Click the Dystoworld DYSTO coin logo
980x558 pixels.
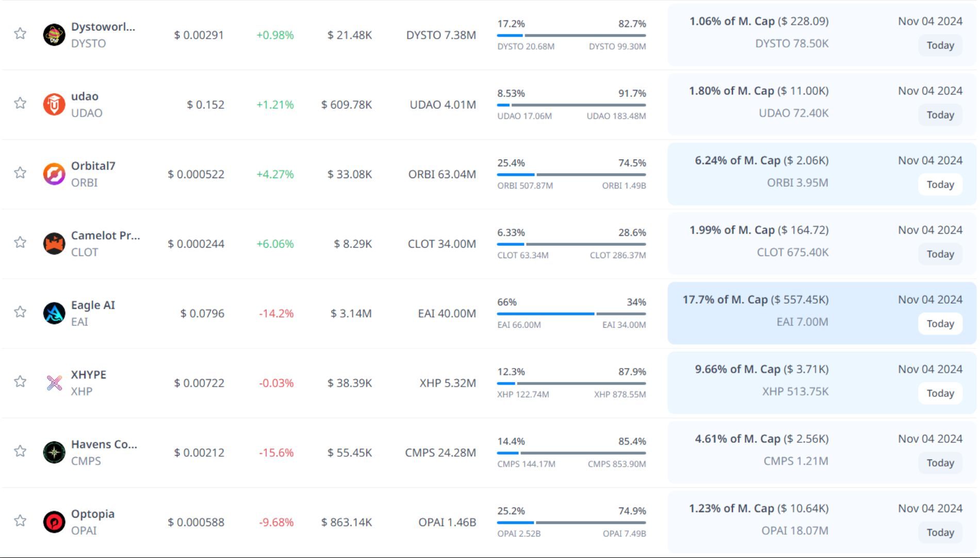pyautogui.click(x=54, y=35)
